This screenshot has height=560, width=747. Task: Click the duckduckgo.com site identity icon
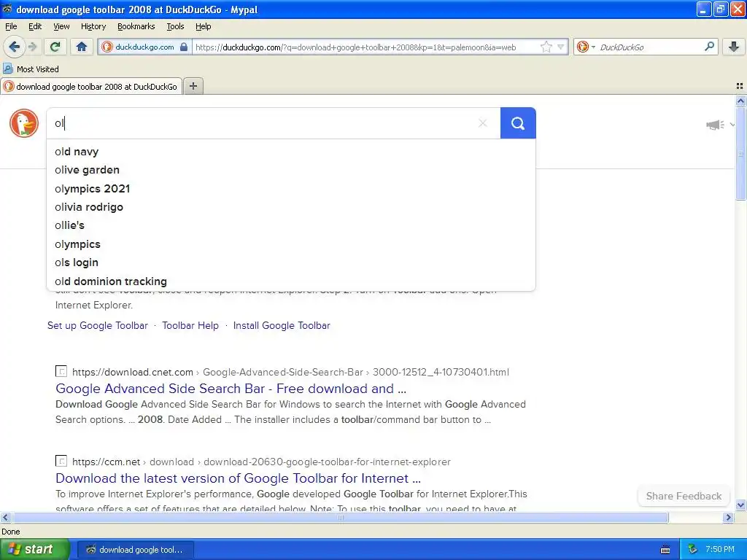coord(108,47)
